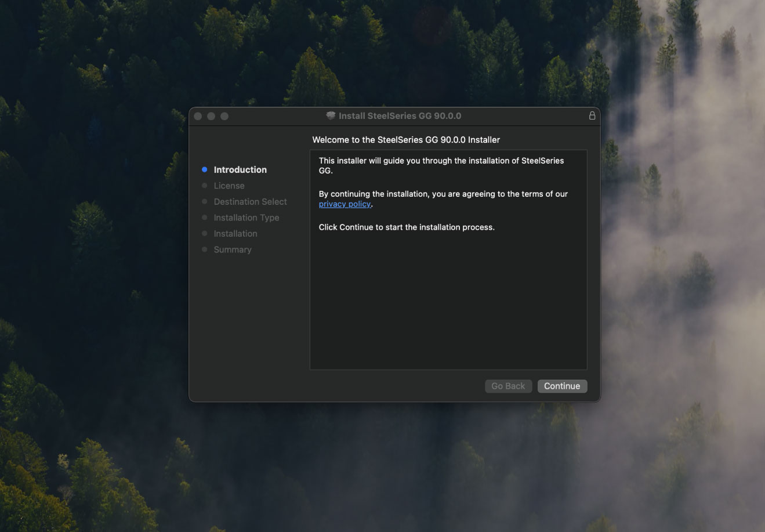Image resolution: width=765 pixels, height=532 pixels.
Task: Click the zoom window button
Action: pyautogui.click(x=224, y=117)
